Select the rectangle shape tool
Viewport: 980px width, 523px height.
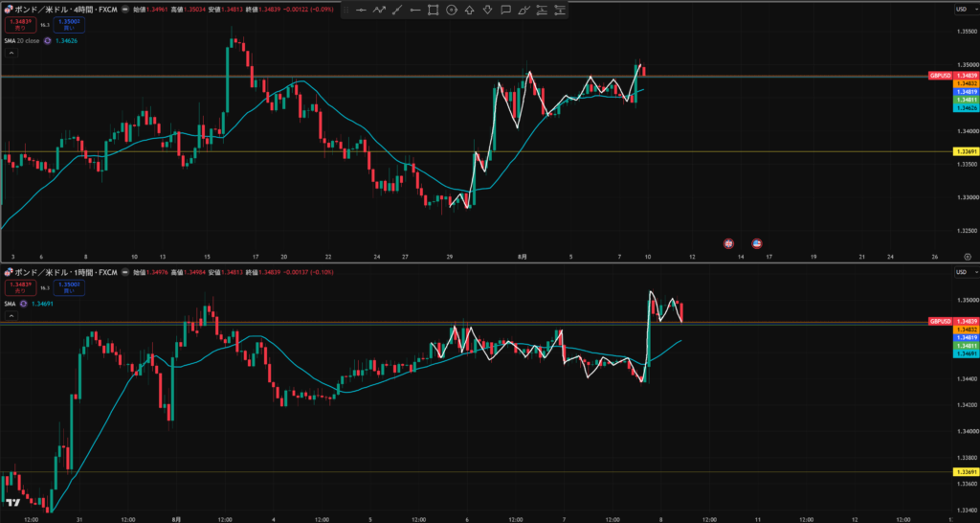tap(434, 10)
